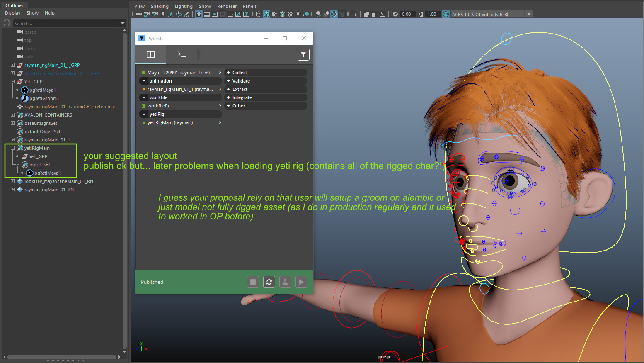The height and width of the screenshot is (363, 644).
Task: Select defaultObjectSet in the Outliner
Action: point(42,132)
